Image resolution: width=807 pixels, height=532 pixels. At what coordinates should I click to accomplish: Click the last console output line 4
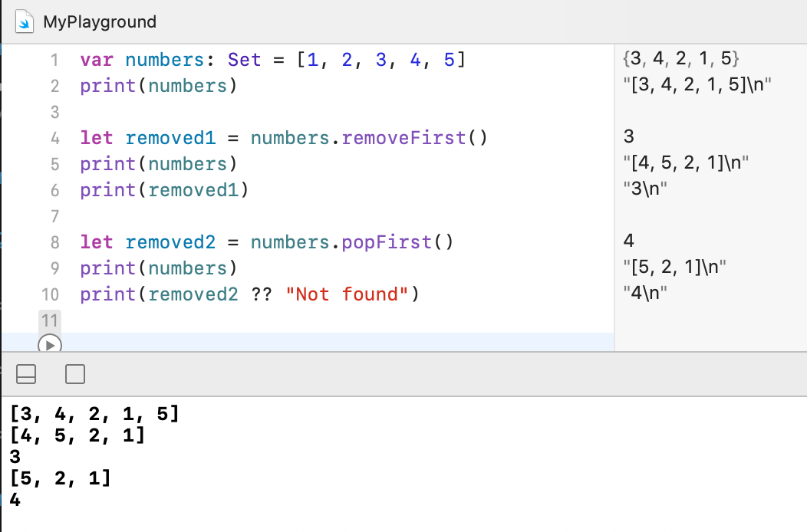(x=15, y=501)
